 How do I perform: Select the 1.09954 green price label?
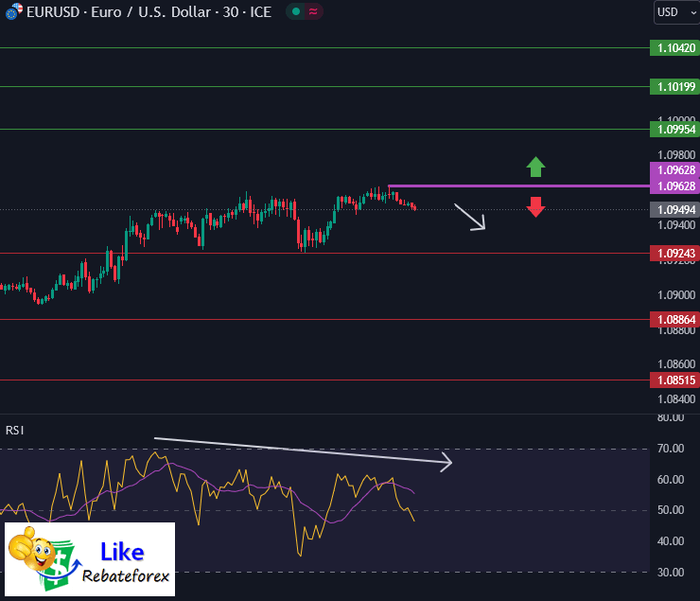pyautogui.click(x=675, y=130)
